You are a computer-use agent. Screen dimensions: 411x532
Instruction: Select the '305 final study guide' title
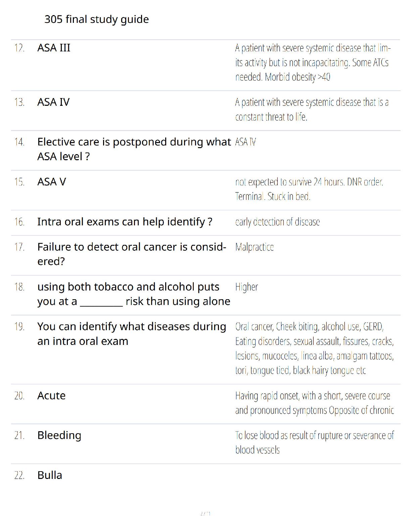(x=97, y=19)
